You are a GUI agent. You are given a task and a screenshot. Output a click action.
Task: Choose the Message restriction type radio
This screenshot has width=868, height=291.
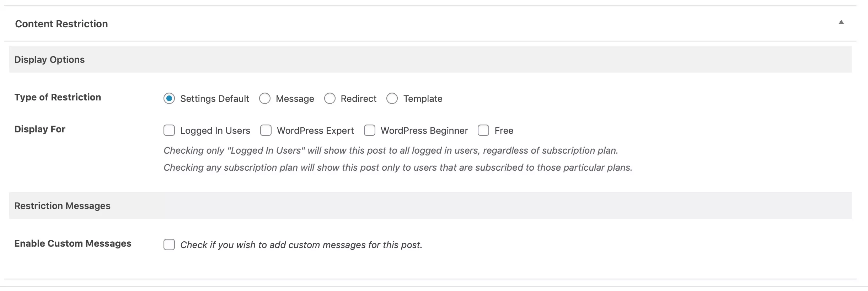(x=265, y=98)
